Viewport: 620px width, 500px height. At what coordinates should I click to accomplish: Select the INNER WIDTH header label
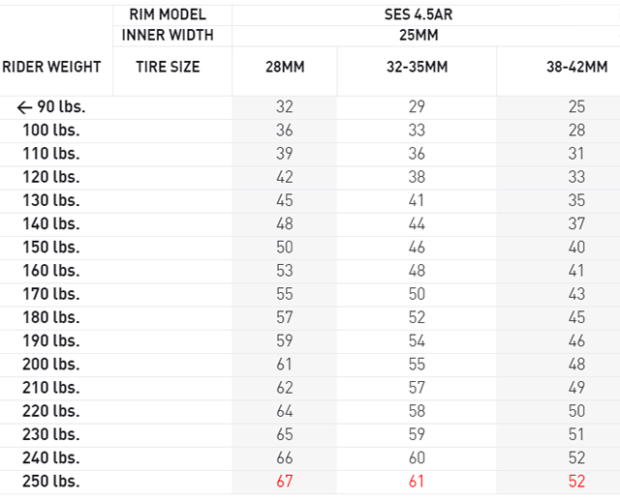[168, 36]
